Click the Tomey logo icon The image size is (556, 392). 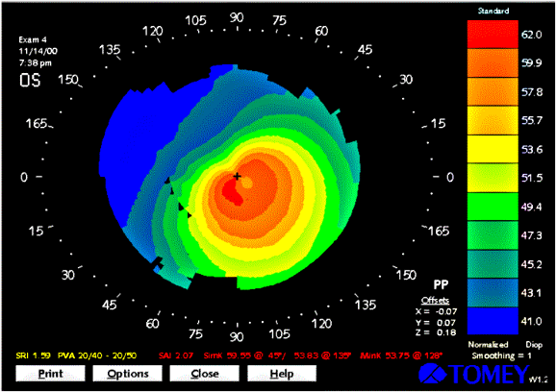click(433, 374)
